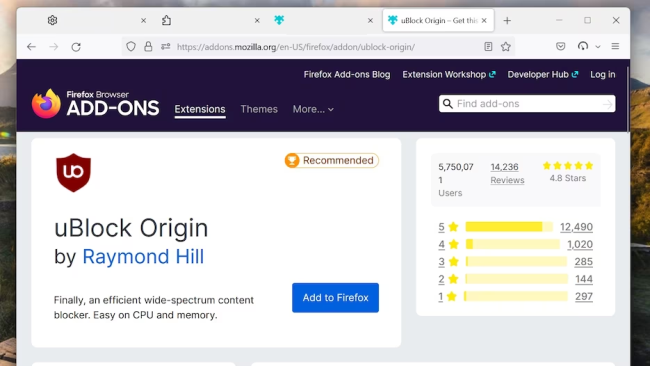Open the 1,020 four-star reviews count

pyautogui.click(x=580, y=244)
